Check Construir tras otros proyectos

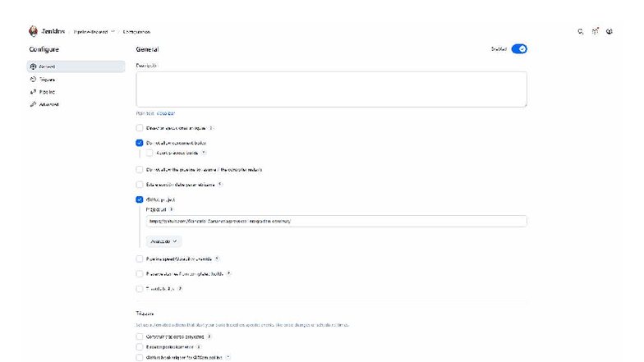click(140, 337)
